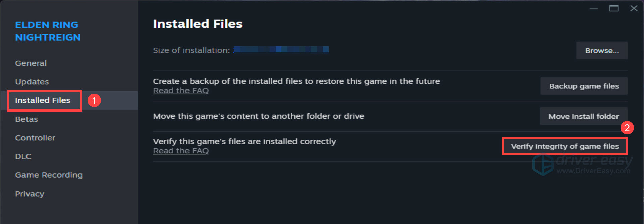Open Game Recording settings
This screenshot has height=224, width=644.
[49, 175]
